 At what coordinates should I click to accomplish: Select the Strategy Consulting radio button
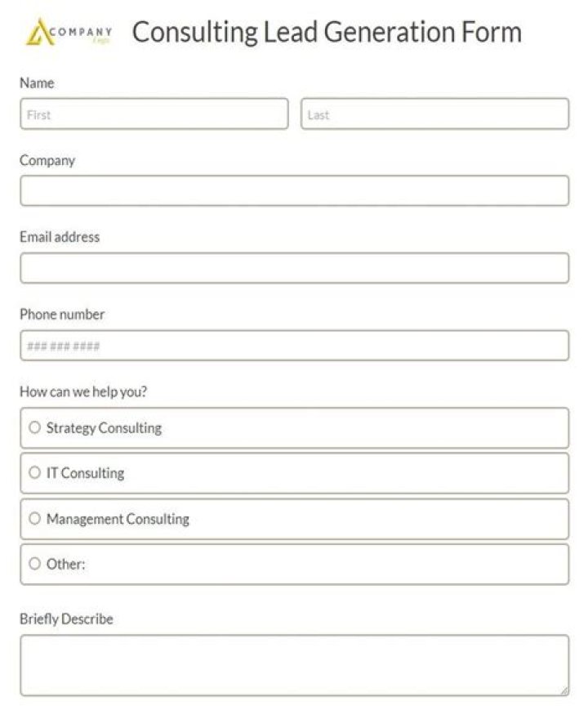click(34, 427)
